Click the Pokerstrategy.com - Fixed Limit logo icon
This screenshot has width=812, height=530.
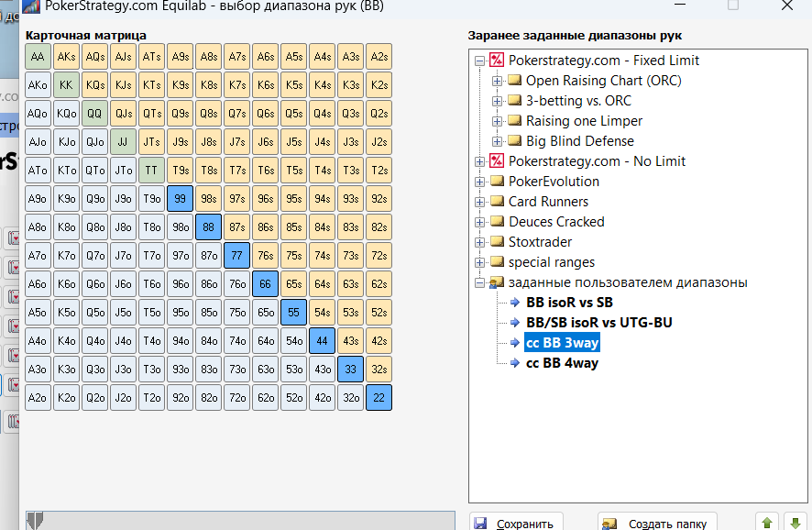(x=497, y=61)
